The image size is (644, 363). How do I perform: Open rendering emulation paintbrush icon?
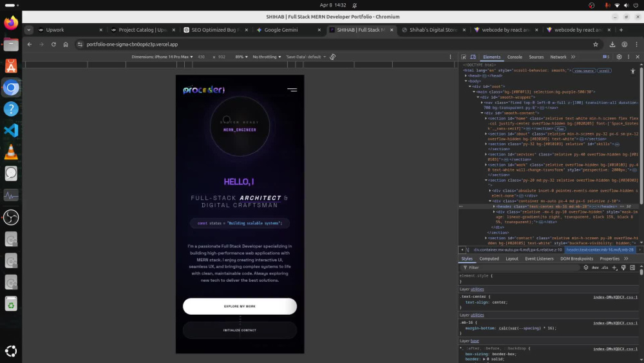623,268
